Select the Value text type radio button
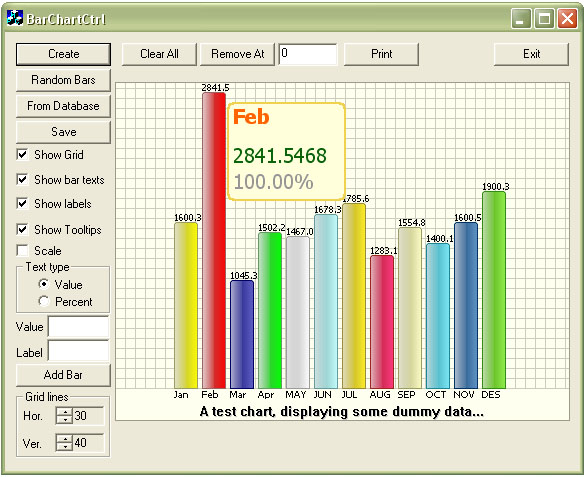This screenshot has height=477, width=588. [44, 284]
